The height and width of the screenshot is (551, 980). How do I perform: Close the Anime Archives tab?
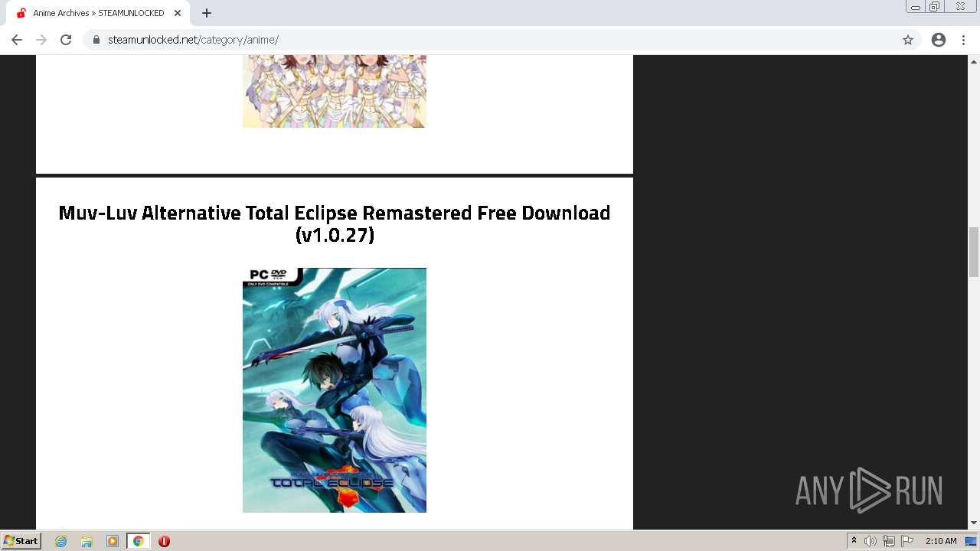click(x=178, y=13)
